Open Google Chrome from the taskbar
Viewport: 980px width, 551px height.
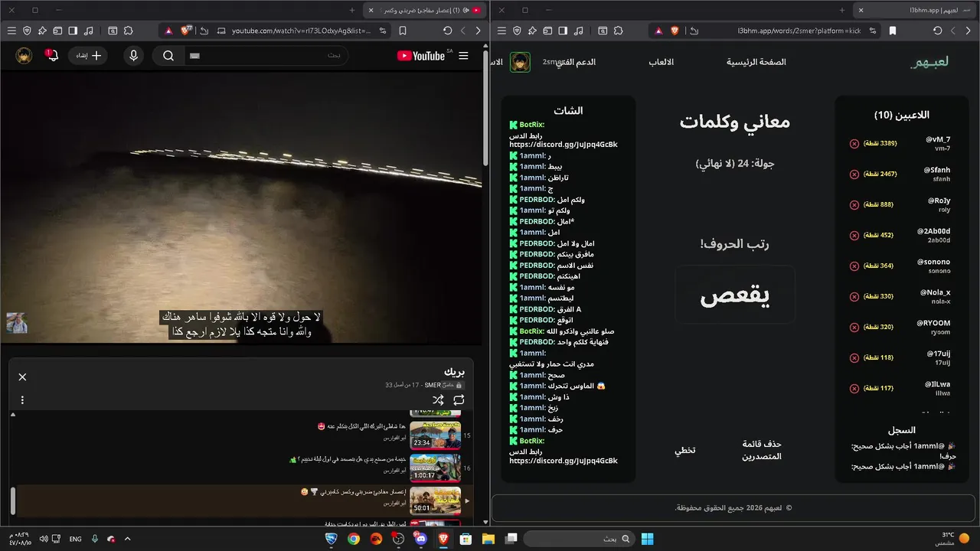coord(353,539)
